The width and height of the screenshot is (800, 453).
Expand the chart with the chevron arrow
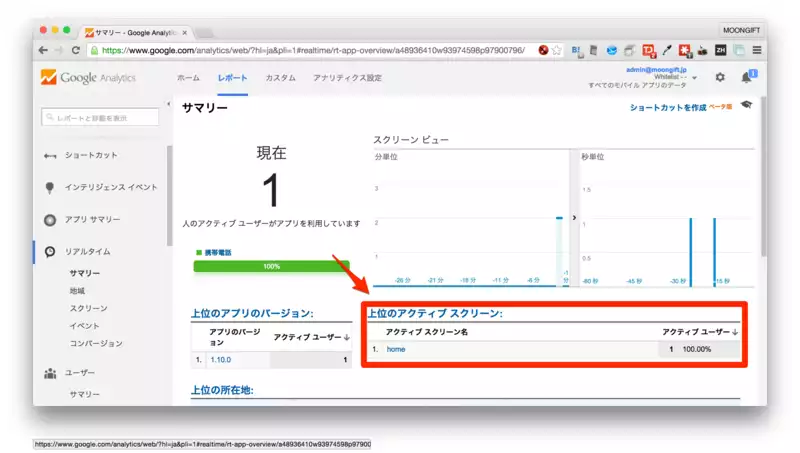tap(574, 218)
